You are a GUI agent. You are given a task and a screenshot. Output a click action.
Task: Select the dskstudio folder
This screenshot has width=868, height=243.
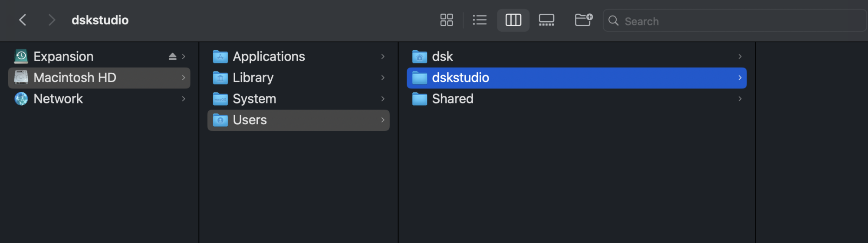(460, 78)
